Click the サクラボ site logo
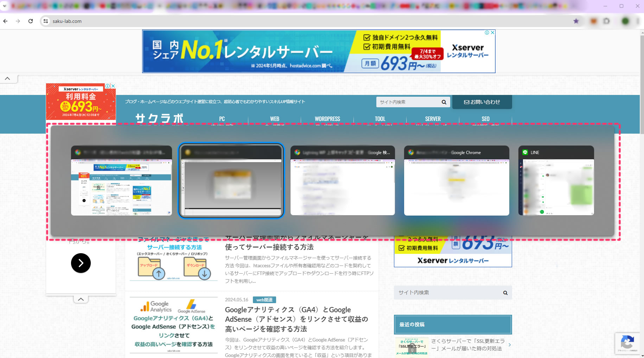The height and width of the screenshot is (358, 644). pyautogui.click(x=159, y=118)
